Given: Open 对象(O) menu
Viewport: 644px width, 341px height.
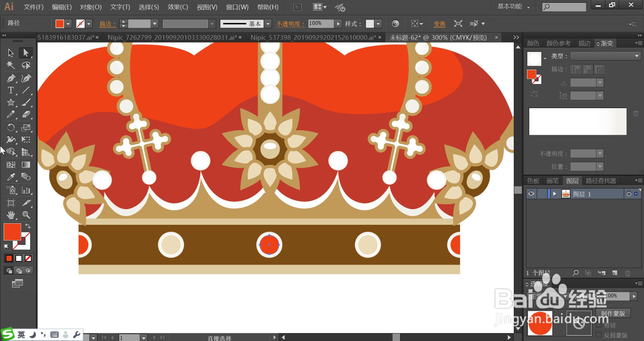Looking at the screenshot, I should (91, 7).
